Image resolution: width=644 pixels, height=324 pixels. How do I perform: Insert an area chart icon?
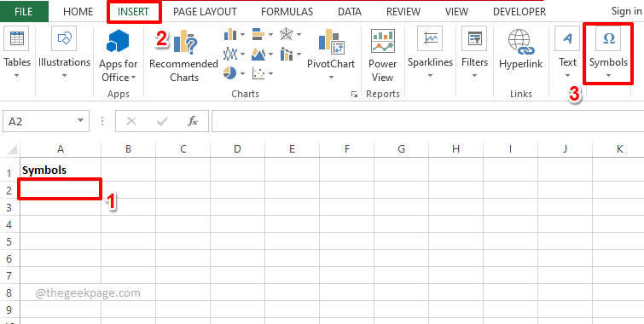click(x=258, y=54)
